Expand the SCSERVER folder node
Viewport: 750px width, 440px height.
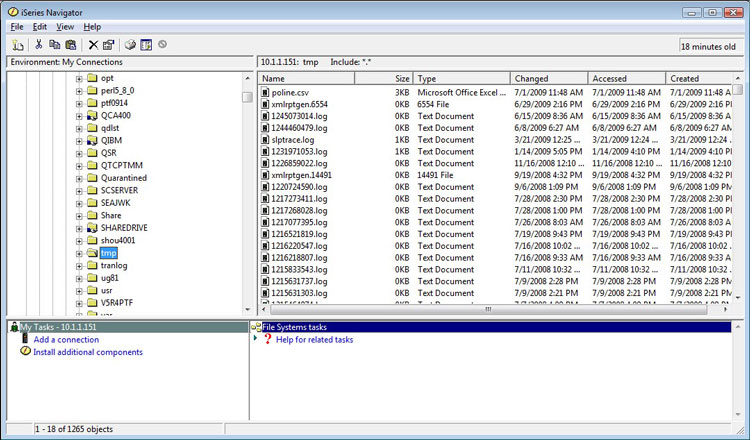point(79,191)
